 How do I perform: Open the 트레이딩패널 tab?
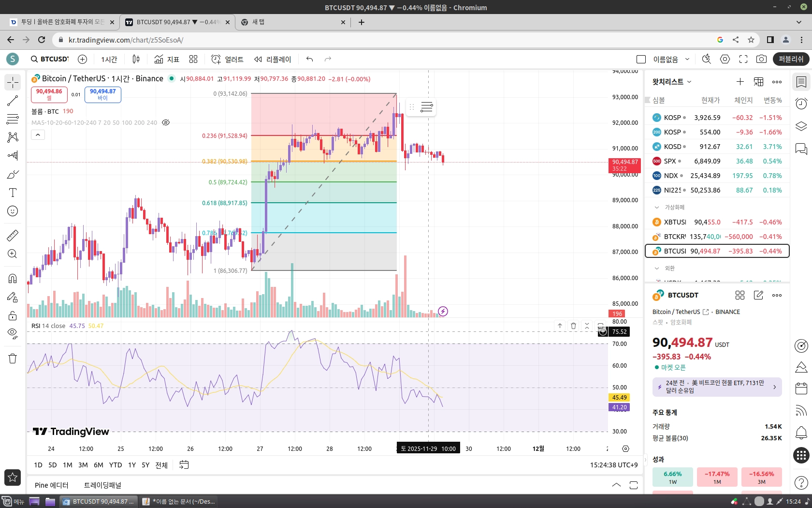tap(102, 485)
